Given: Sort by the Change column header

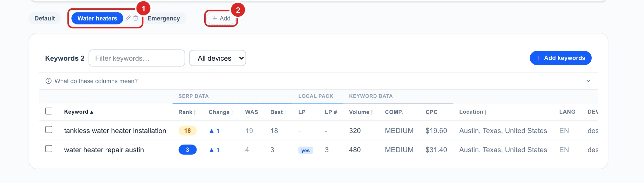Looking at the screenshot, I should point(221,112).
